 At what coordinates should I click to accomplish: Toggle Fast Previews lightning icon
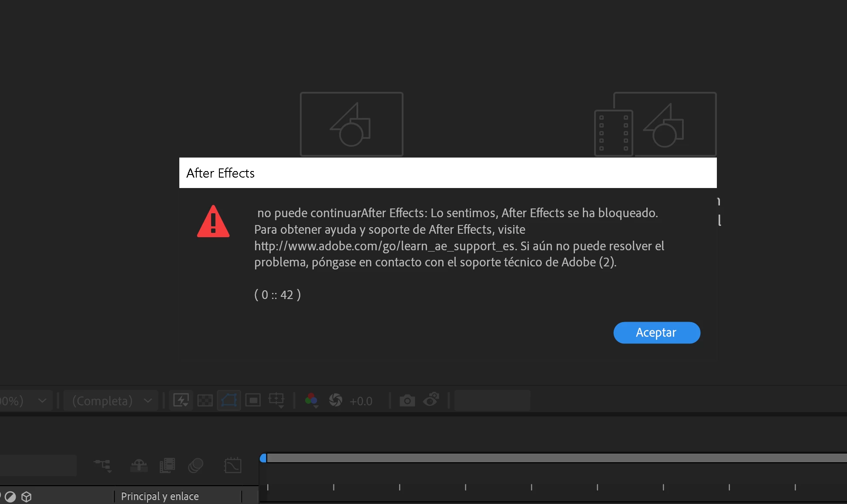point(181,400)
